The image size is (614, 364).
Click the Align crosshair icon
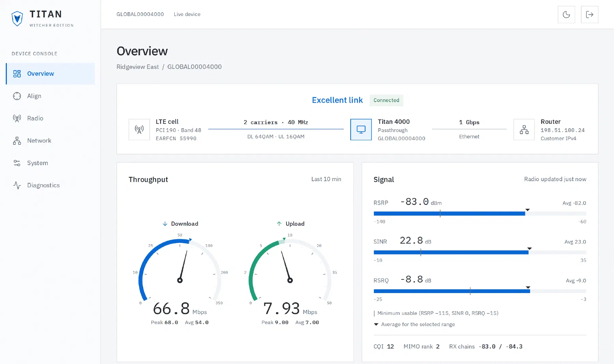coord(17,96)
